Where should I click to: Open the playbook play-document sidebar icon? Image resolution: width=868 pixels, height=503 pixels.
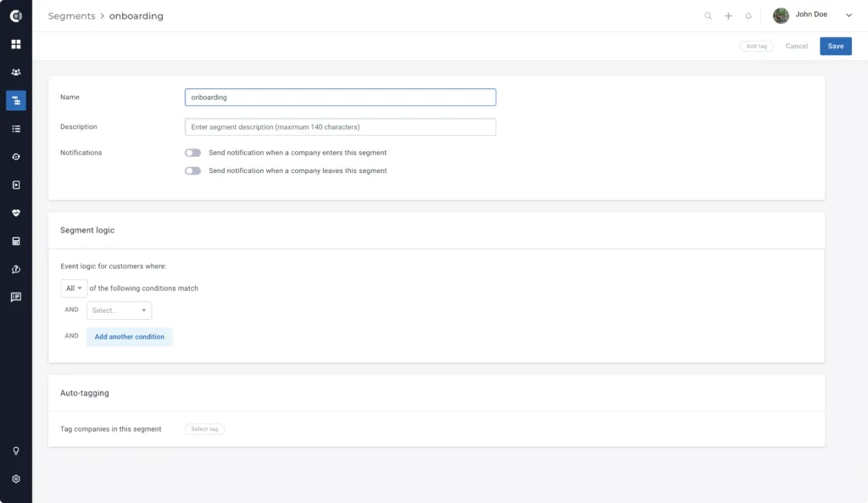point(16,185)
